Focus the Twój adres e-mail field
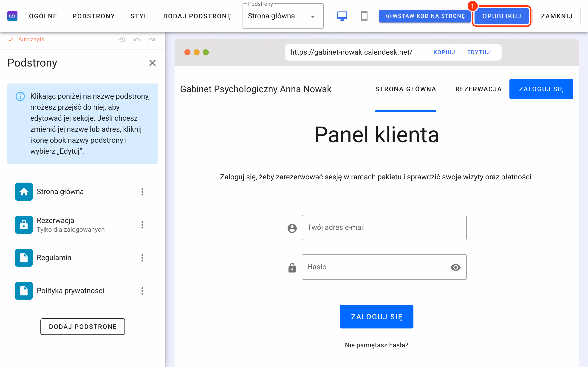The width and height of the screenshot is (588, 367). coord(384,228)
